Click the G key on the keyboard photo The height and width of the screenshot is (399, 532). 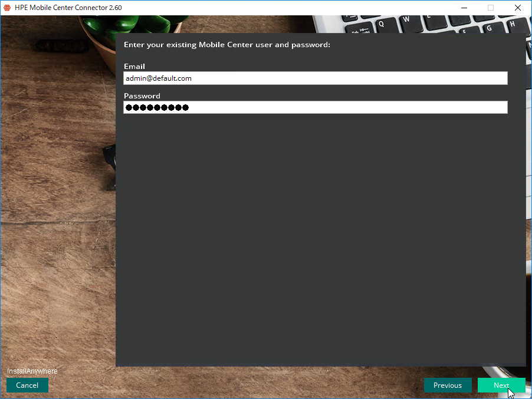click(488, 28)
